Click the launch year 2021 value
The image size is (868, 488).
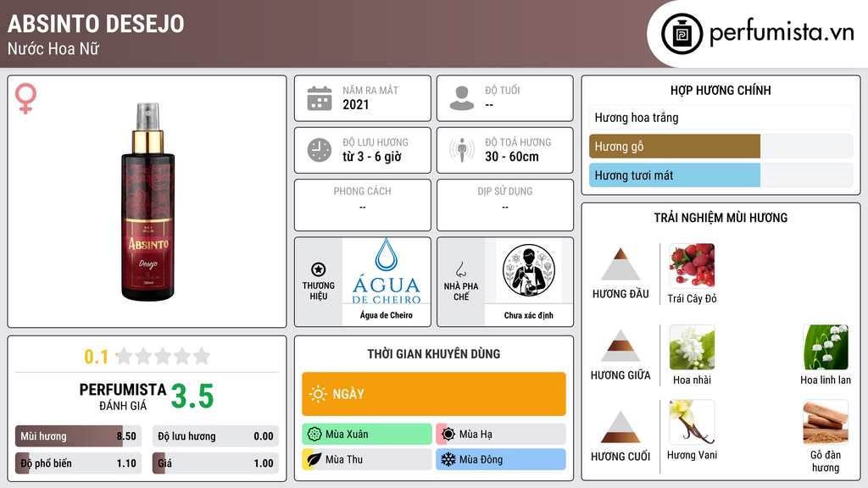pyautogui.click(x=355, y=104)
